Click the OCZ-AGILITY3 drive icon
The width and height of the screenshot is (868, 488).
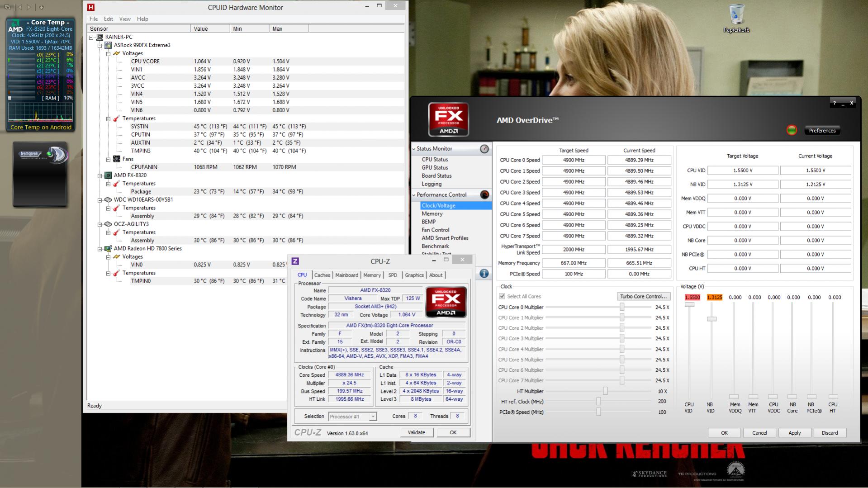[x=108, y=224]
